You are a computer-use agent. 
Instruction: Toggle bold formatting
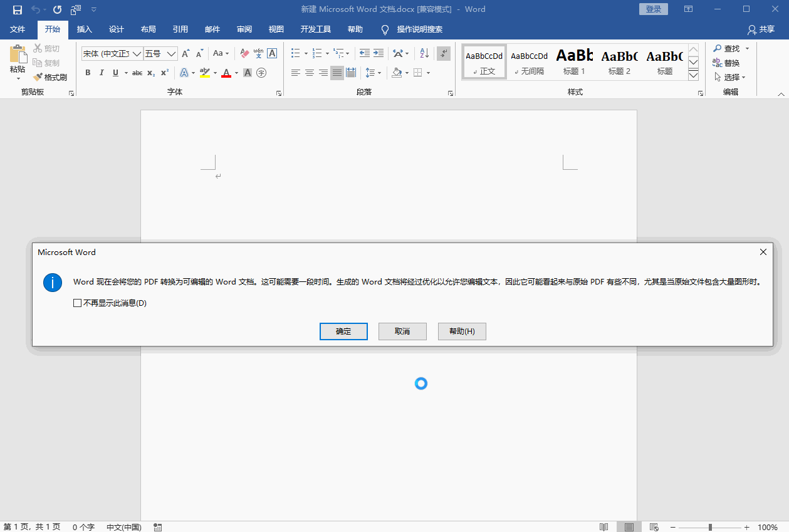tap(88, 73)
